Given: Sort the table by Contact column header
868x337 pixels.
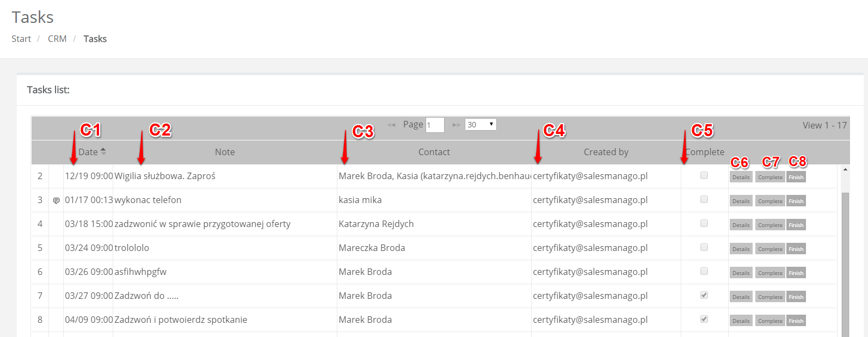Looking at the screenshot, I should pyautogui.click(x=434, y=152).
